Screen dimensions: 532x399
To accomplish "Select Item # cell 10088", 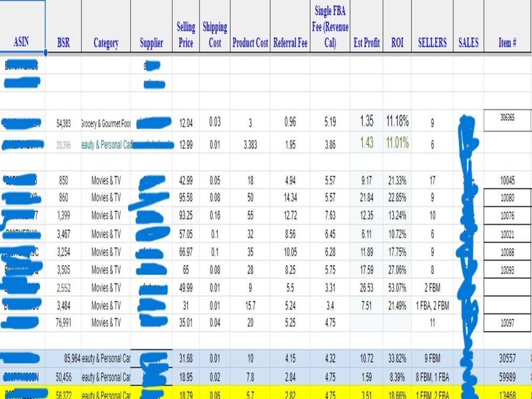I will pyautogui.click(x=508, y=252).
